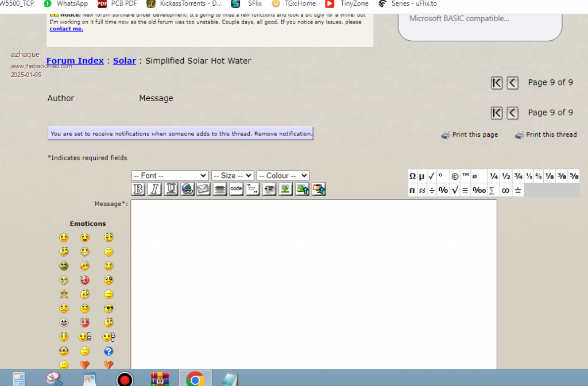Open the TinyZone bookmark
This screenshot has width=588, height=386.
348,3
